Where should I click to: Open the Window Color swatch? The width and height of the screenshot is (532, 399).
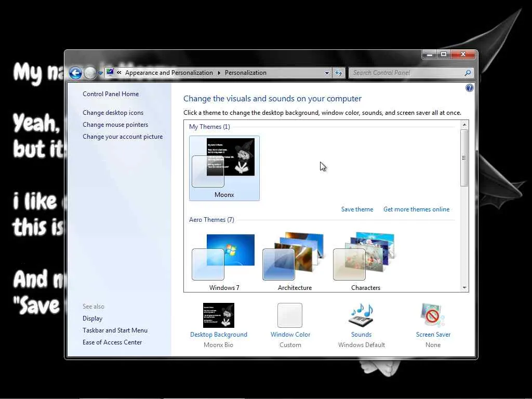click(x=290, y=315)
